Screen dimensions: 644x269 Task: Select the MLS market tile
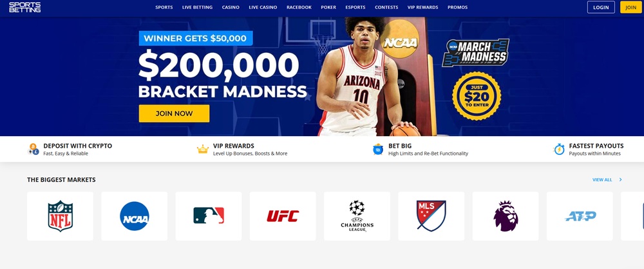pyautogui.click(x=431, y=216)
